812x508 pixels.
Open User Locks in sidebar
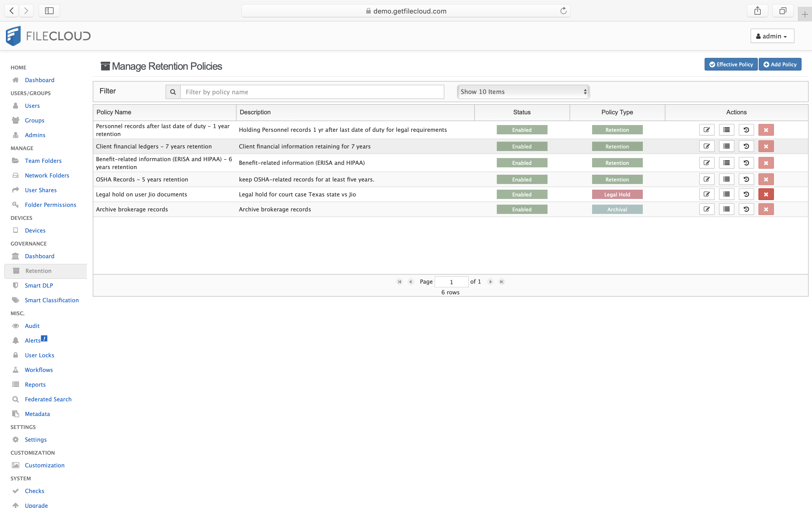point(39,355)
